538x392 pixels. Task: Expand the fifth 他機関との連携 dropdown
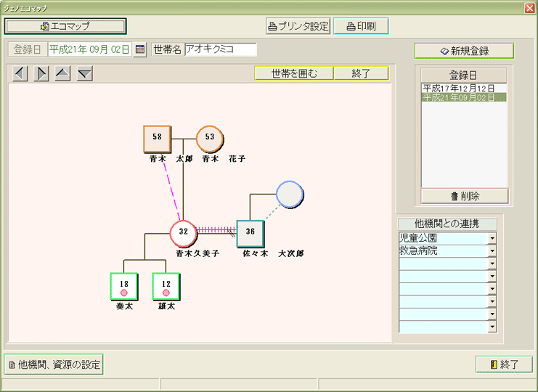point(492,289)
